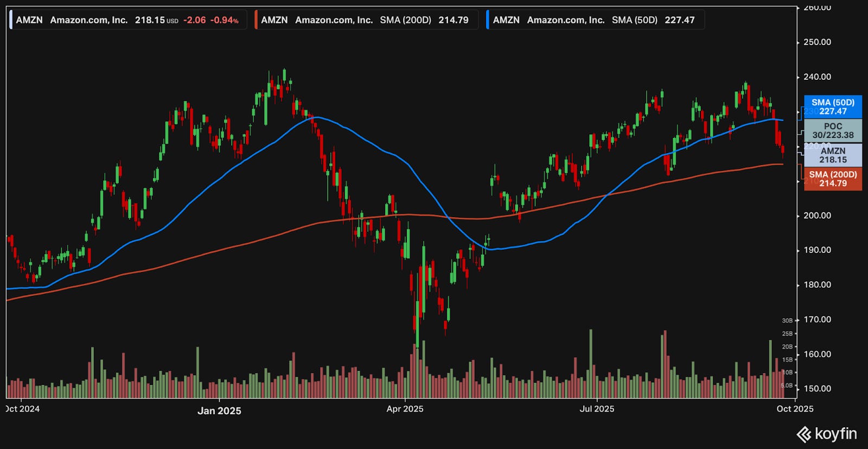Click the 190.00 price axis tick

[817, 250]
